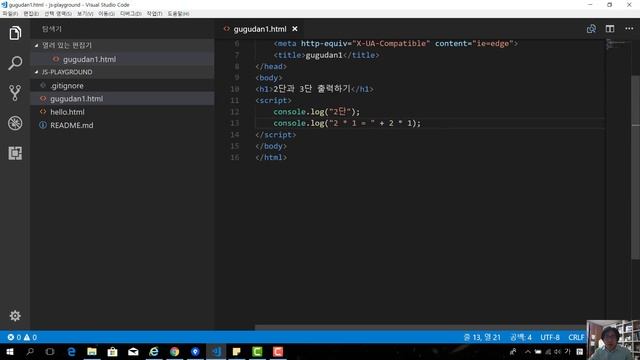Close the gugudan1.html tab
The height and width of the screenshot is (360, 640).
295,29
